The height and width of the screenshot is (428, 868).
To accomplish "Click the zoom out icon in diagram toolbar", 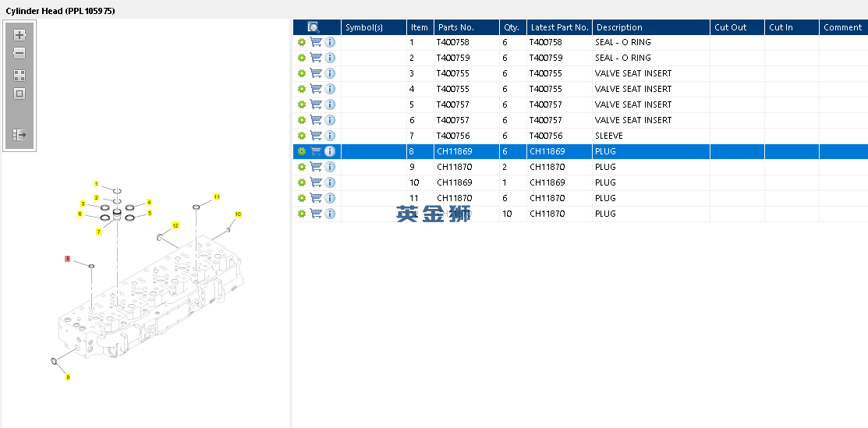I will coord(19,53).
